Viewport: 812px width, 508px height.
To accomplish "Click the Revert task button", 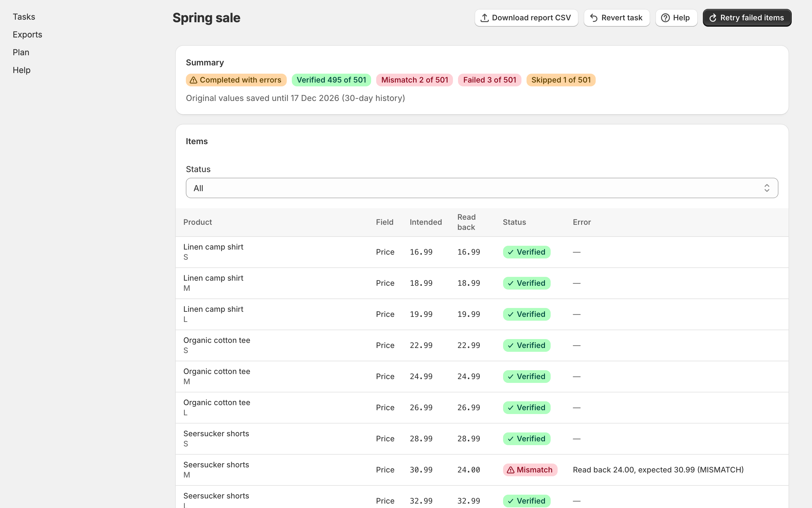I will pyautogui.click(x=617, y=18).
